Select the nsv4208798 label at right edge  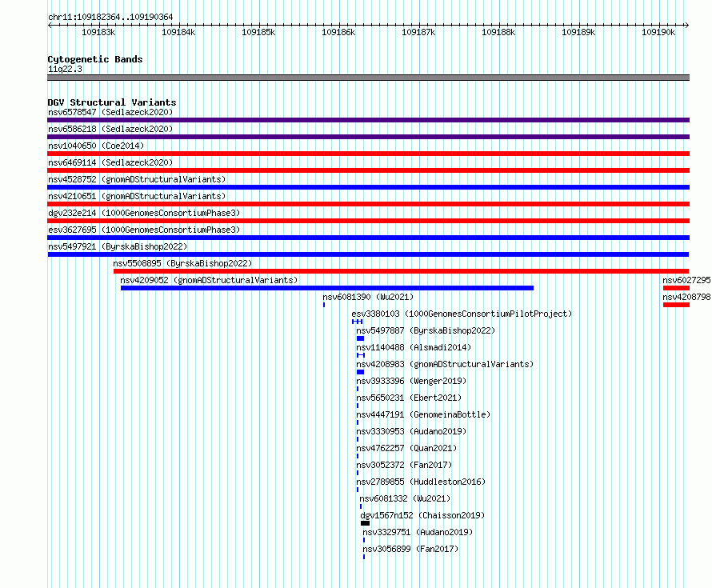[x=686, y=297]
